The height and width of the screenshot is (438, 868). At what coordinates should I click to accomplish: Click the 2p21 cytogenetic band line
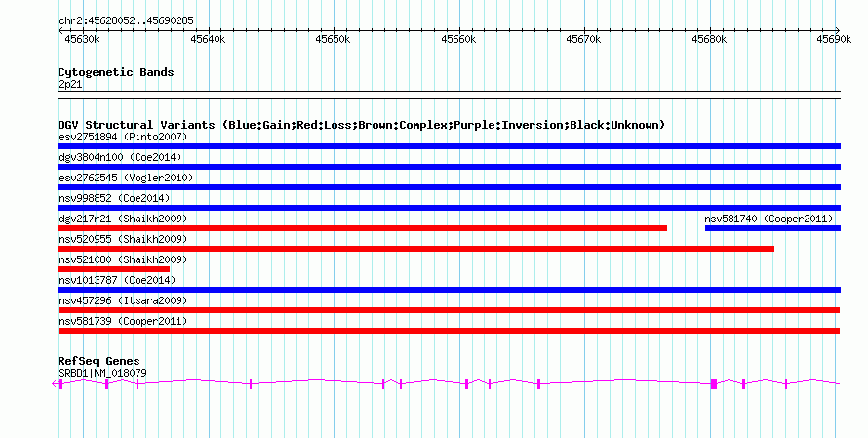coord(449,95)
